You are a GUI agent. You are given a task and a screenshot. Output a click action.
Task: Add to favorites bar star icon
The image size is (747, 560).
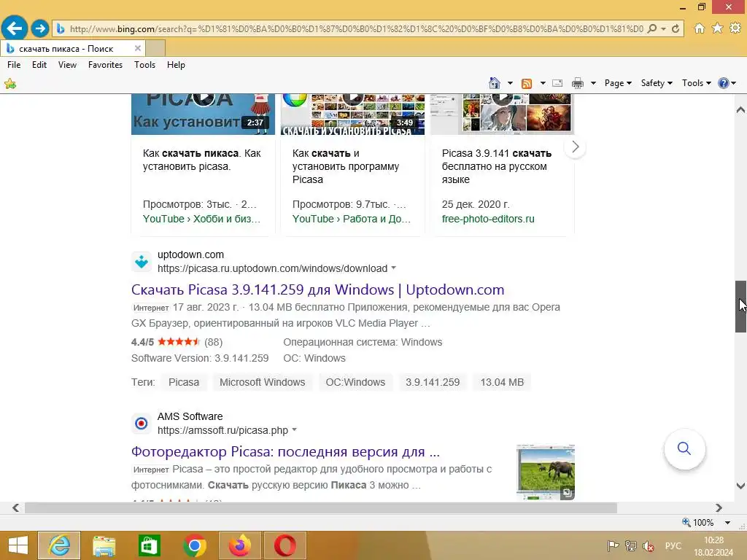pos(10,85)
